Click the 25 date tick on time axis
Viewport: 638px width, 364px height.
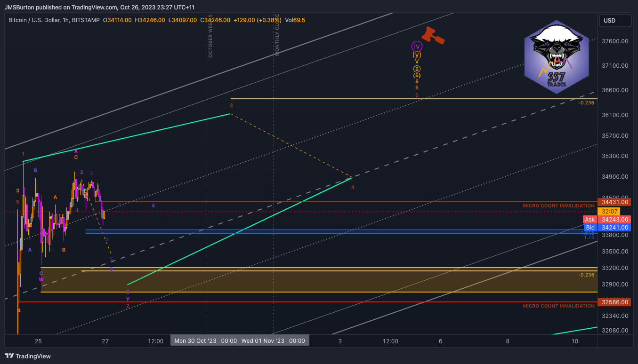click(x=38, y=341)
